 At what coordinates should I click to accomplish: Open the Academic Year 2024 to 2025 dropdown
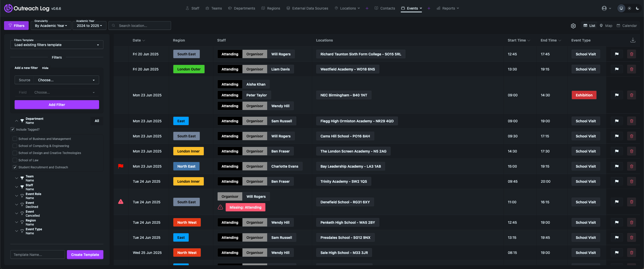click(x=89, y=26)
